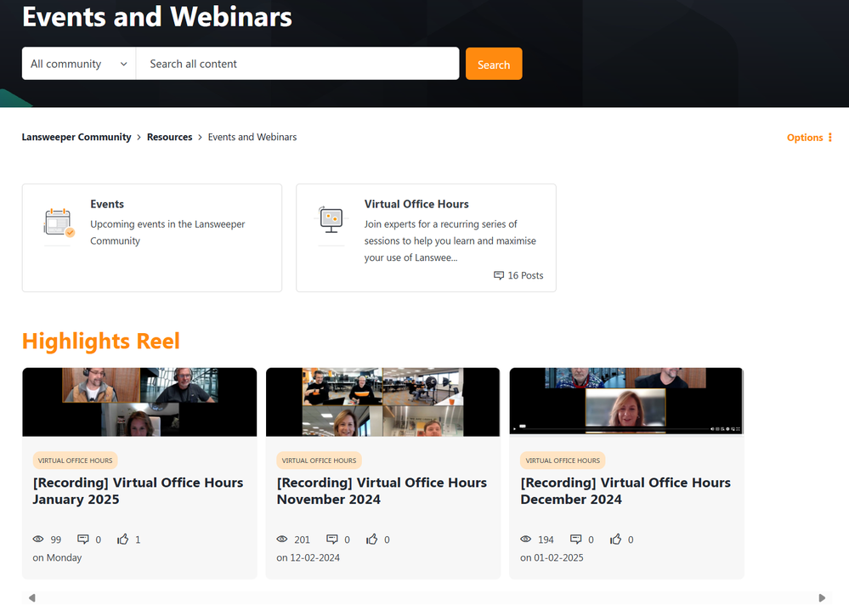Open Recording Virtual Office Hours November 2024 title
Viewport: 849px width, 616px height.
tap(382, 491)
